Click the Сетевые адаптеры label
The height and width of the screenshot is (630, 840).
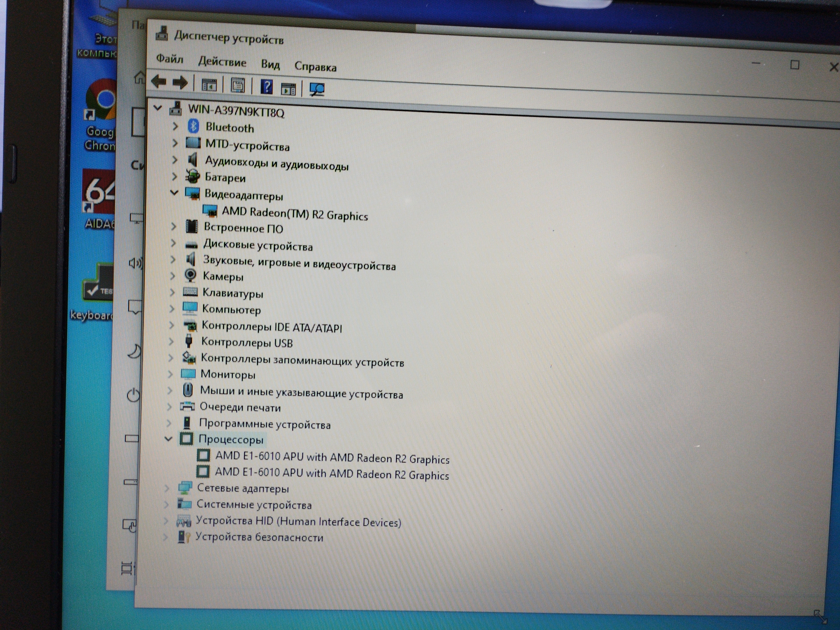(x=243, y=488)
